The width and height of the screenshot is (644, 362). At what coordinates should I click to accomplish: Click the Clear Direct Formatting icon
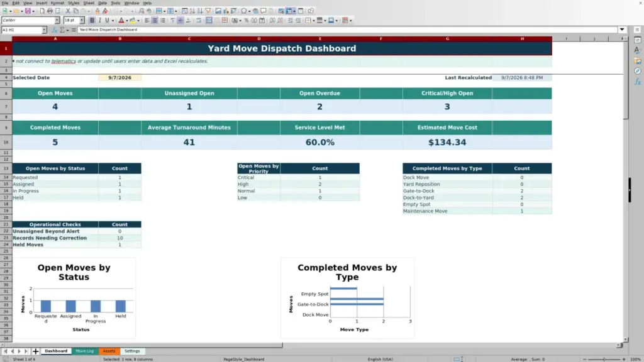click(105, 11)
